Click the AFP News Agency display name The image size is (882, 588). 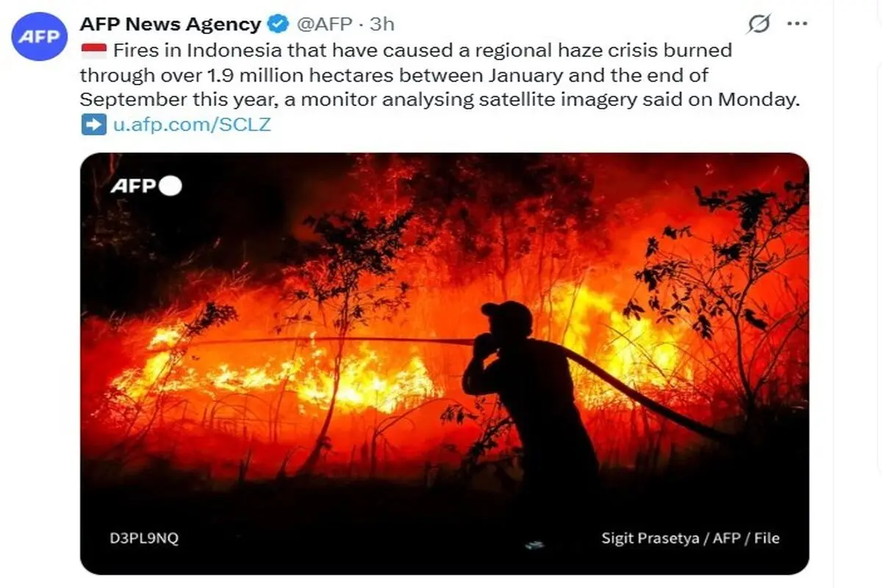pyautogui.click(x=171, y=24)
